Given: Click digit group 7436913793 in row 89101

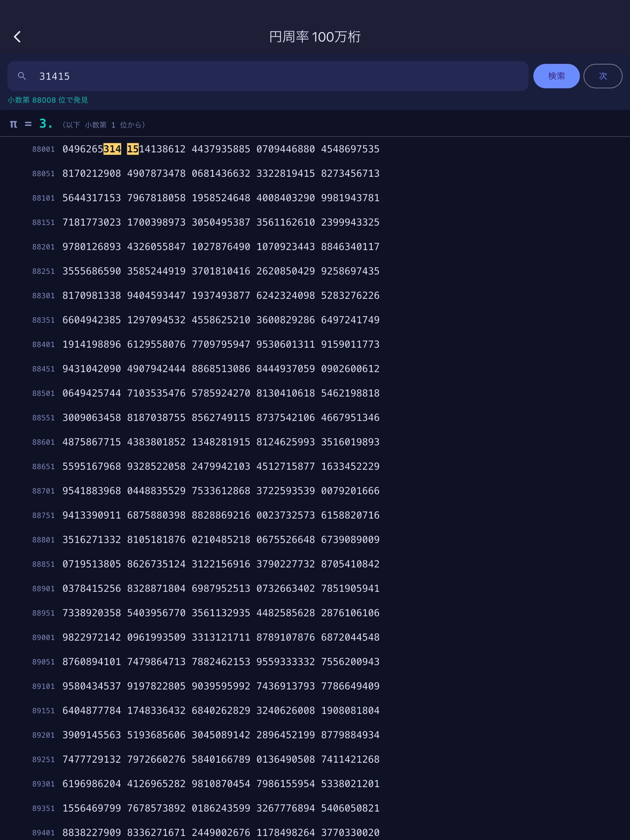Looking at the screenshot, I should 286,686.
